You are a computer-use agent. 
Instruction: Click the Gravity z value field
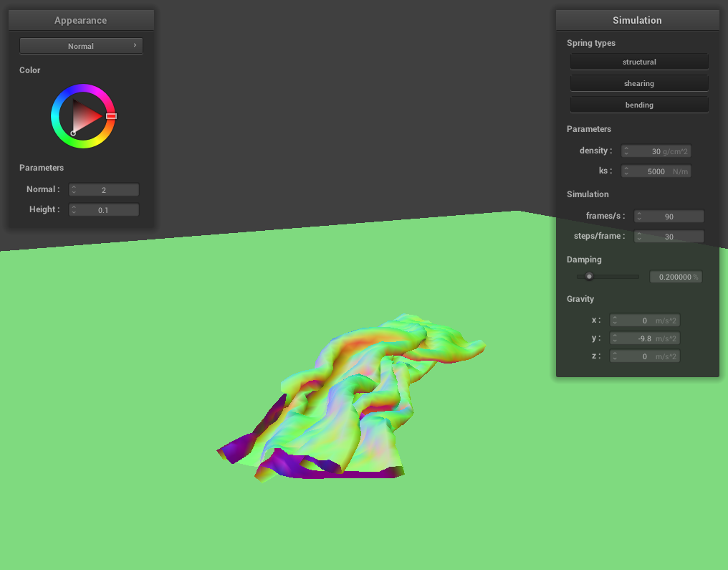(x=644, y=356)
